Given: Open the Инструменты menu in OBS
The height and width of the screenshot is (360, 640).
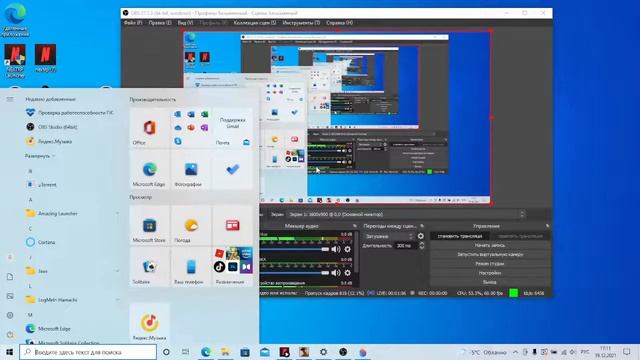Looking at the screenshot, I should point(301,23).
